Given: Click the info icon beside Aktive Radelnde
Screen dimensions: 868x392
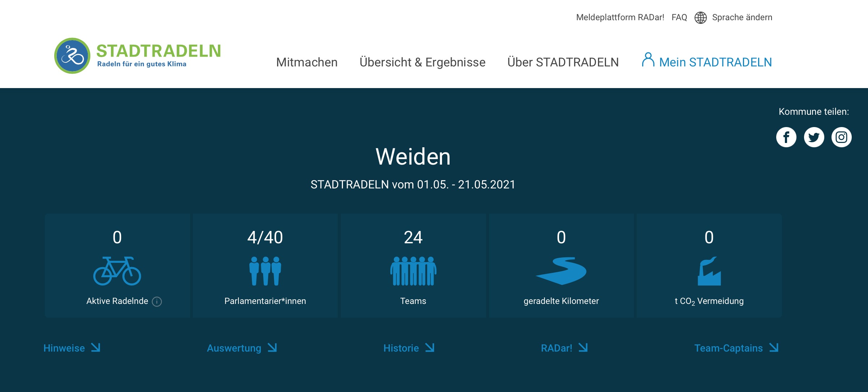Looking at the screenshot, I should 157,301.
